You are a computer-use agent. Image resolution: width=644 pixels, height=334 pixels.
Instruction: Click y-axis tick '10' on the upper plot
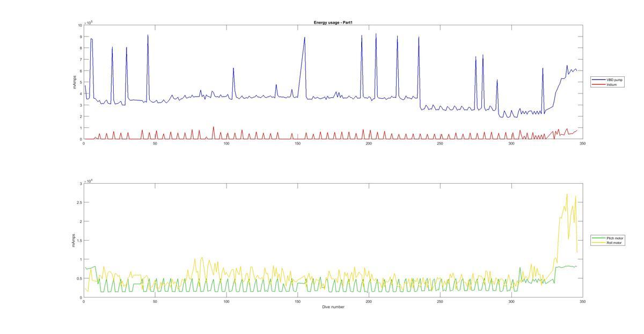pyautogui.click(x=80, y=25)
